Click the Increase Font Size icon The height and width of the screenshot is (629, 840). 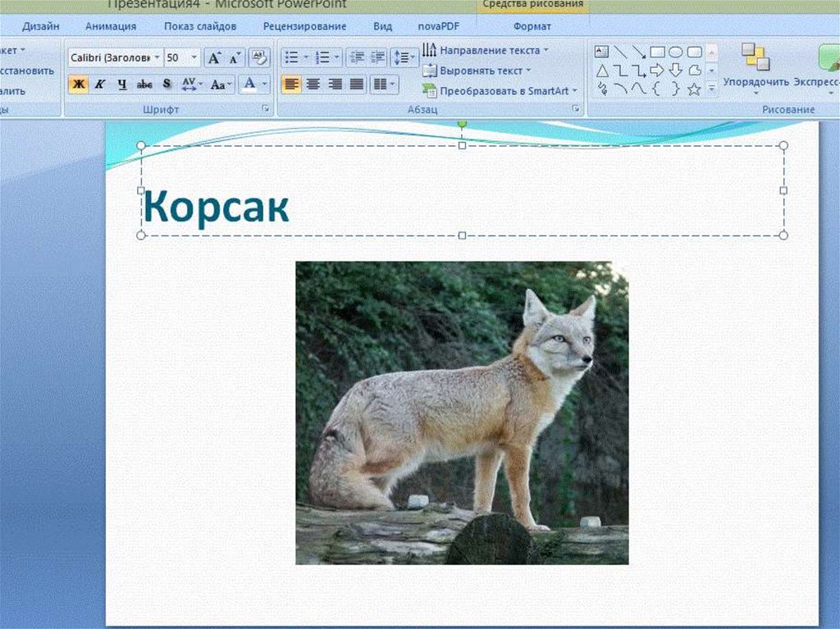tap(214, 58)
